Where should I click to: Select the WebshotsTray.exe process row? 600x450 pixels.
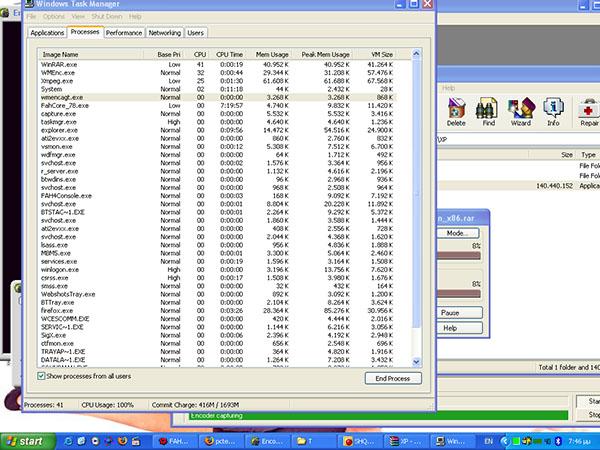(218, 294)
